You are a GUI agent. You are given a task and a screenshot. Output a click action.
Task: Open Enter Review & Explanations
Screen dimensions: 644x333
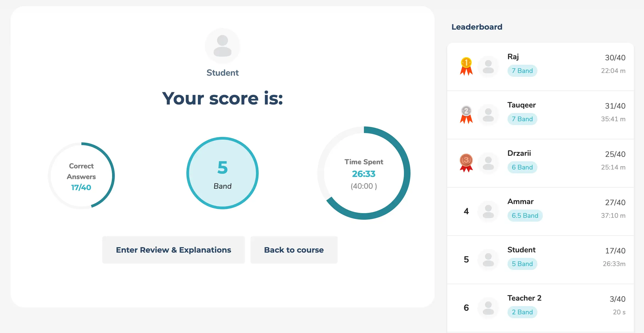(x=173, y=250)
